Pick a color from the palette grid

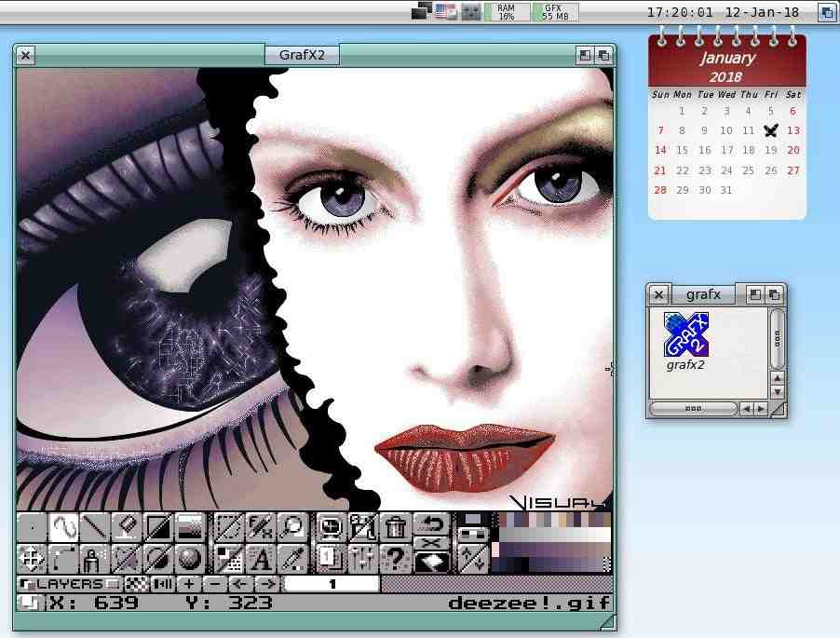pyautogui.click(x=551, y=543)
